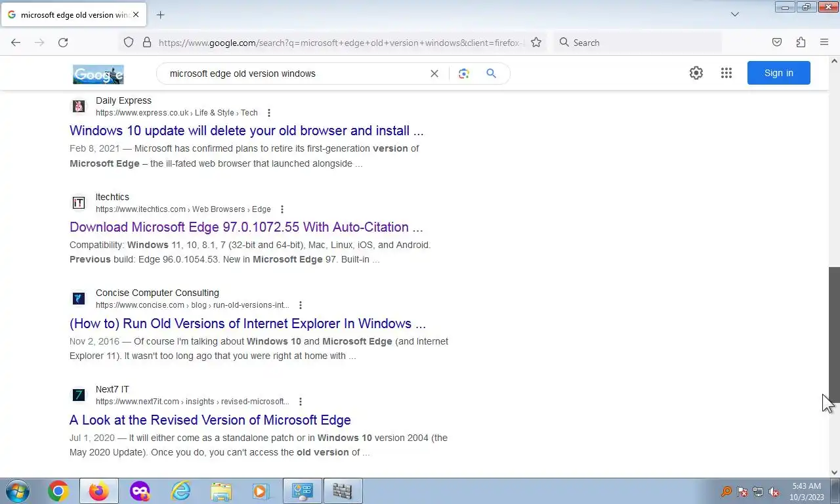The height and width of the screenshot is (504, 840).
Task: Bookmark this page with the star icon
Action: pyautogui.click(x=536, y=42)
